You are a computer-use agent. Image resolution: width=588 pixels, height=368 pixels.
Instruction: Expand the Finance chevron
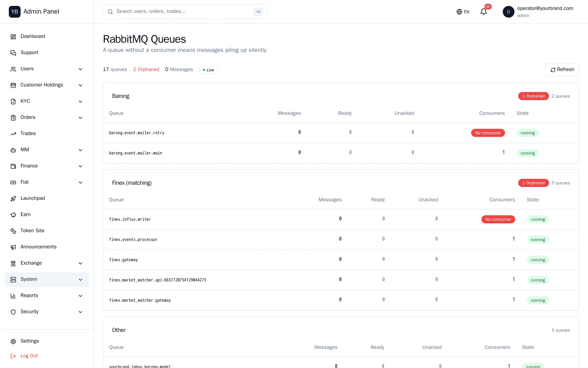80,166
